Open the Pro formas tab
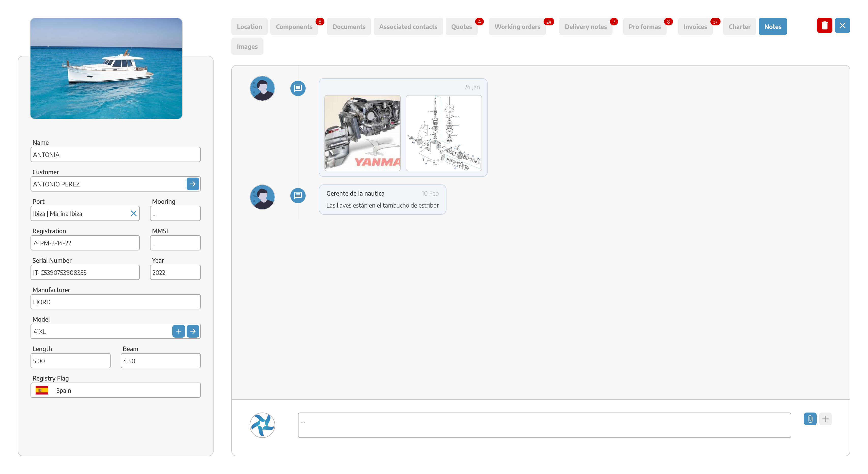Viewport: 868px width, 474px height. 645,26
